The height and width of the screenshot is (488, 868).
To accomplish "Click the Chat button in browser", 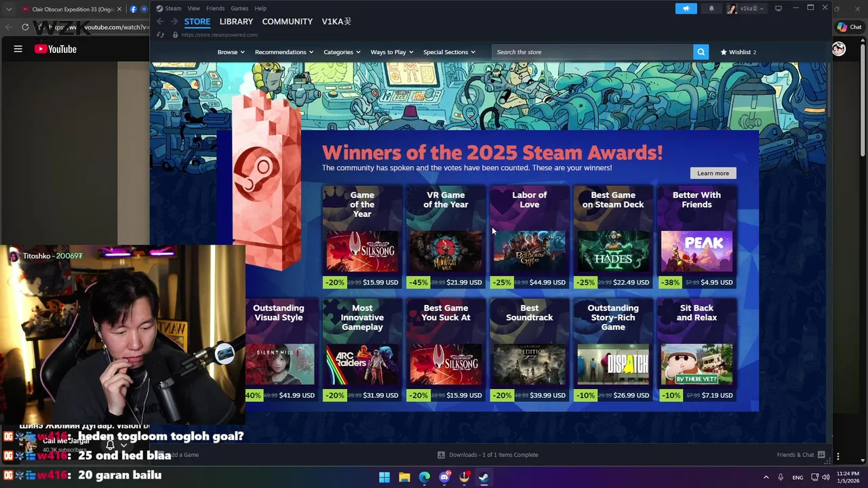I will (x=849, y=27).
